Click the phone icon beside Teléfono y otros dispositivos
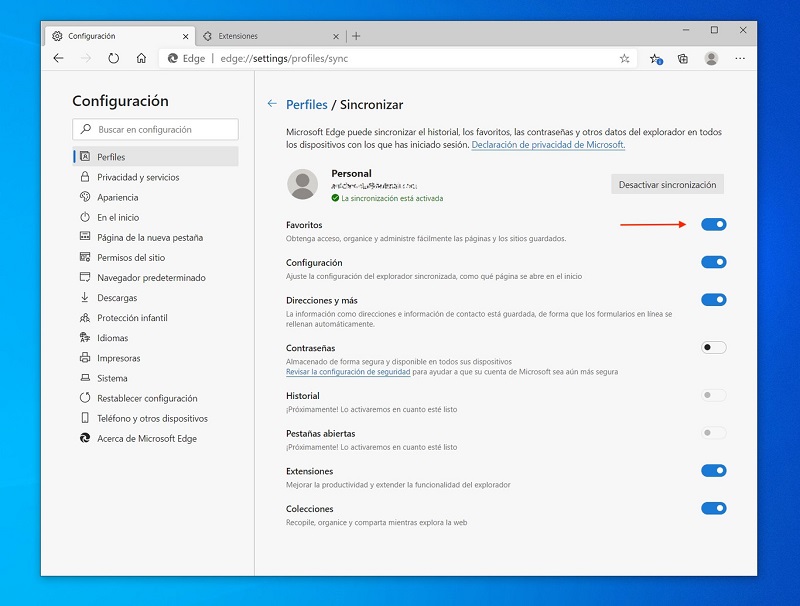The image size is (800, 606). pos(85,418)
